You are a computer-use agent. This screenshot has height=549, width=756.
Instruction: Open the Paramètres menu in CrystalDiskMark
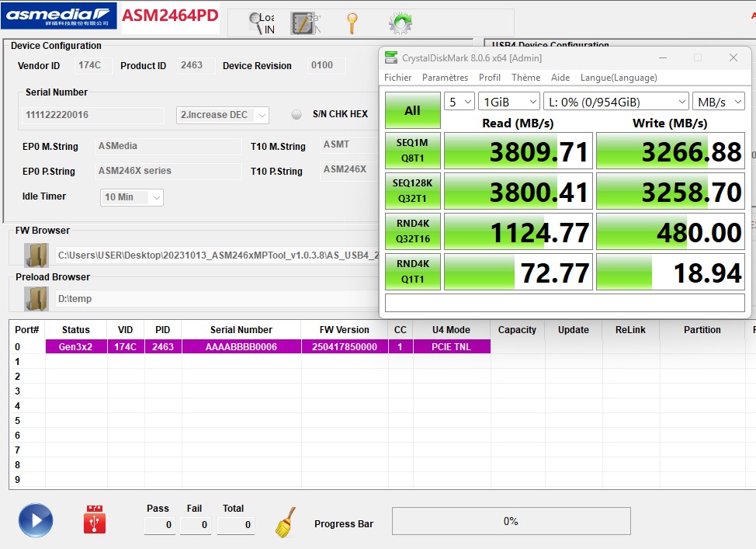tap(445, 78)
